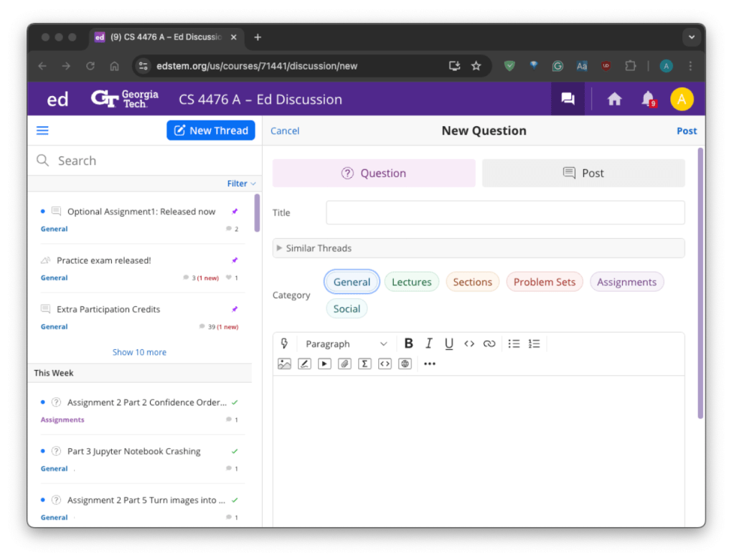Open notifications bell with badge
Viewport: 734px width, 560px height.
point(649,99)
